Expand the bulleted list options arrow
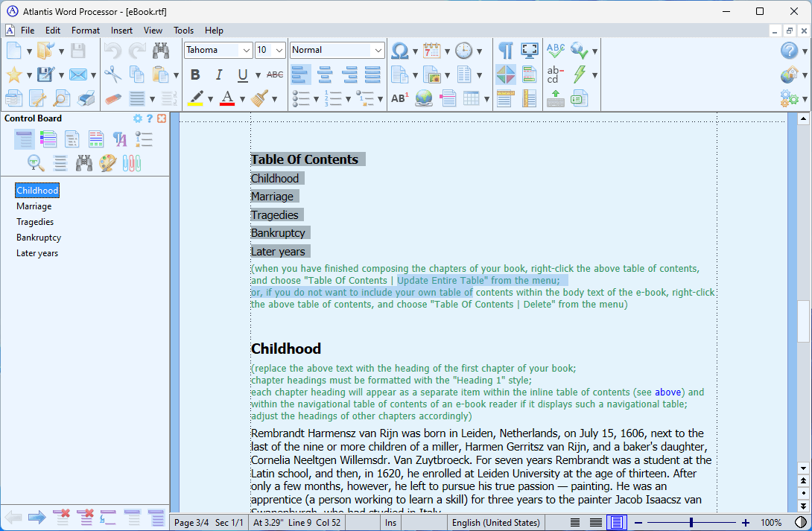The width and height of the screenshot is (812, 531). [x=316, y=99]
